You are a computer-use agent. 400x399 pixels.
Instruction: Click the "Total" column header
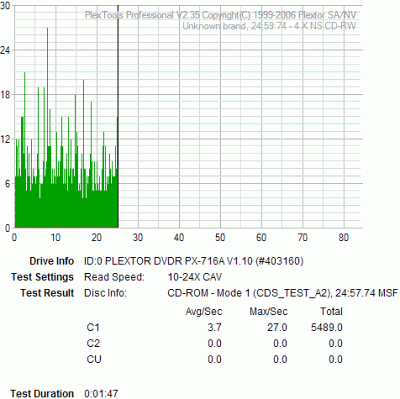point(331,311)
